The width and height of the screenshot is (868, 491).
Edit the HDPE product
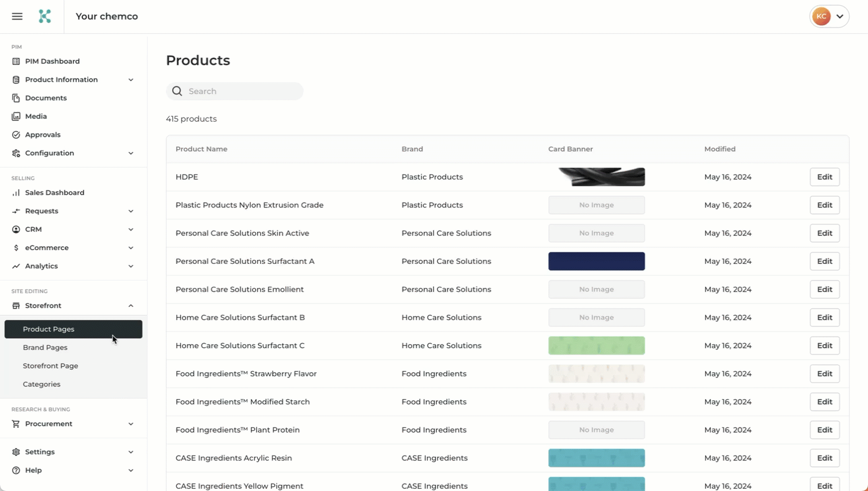(x=824, y=177)
